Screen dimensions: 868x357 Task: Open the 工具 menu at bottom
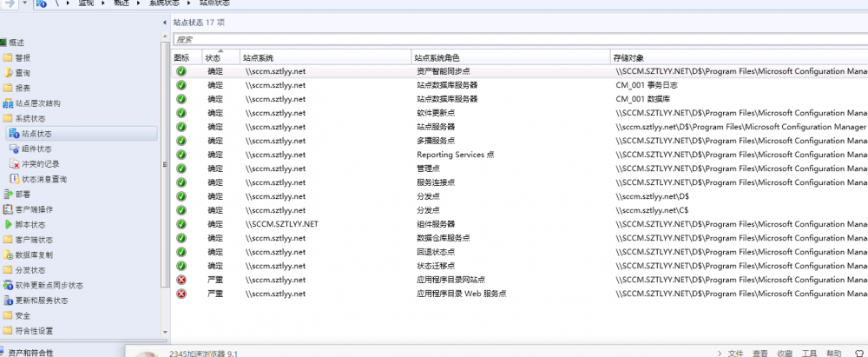click(809, 354)
